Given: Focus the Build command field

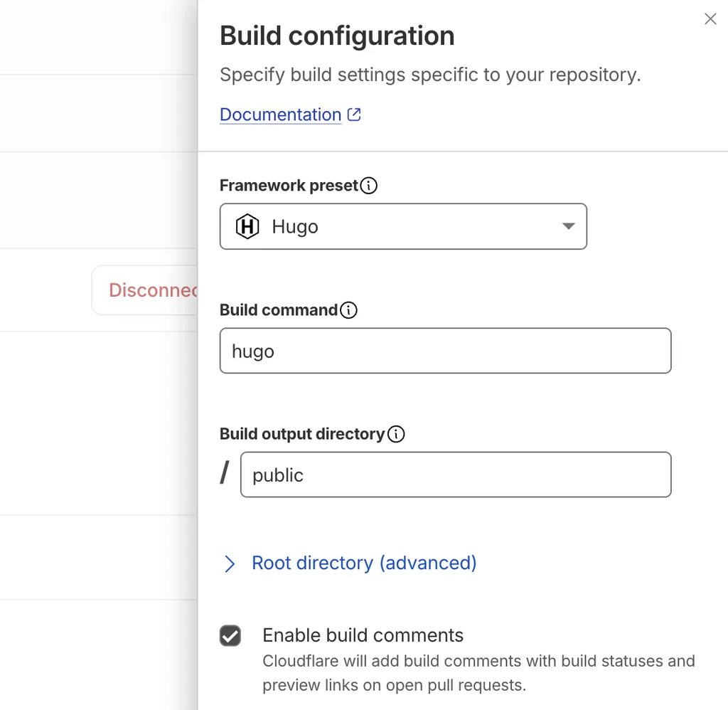Looking at the screenshot, I should point(445,351).
